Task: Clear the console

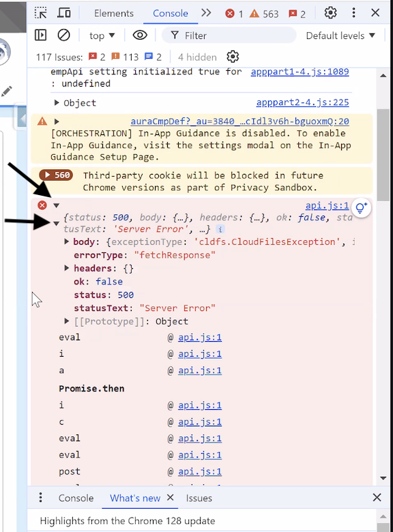Action: click(63, 35)
